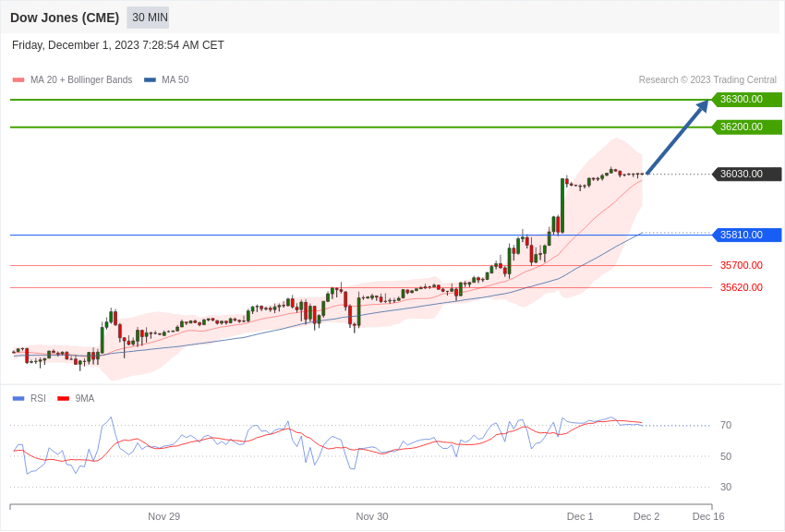Toggle the 9MA legend entry

[85, 399]
